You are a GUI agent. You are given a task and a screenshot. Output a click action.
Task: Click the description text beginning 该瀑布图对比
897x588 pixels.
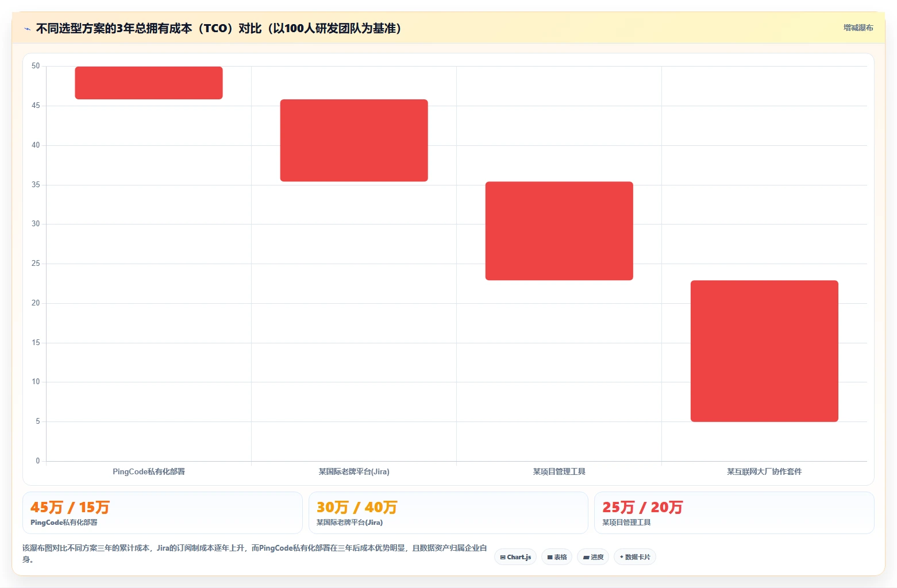(255, 554)
